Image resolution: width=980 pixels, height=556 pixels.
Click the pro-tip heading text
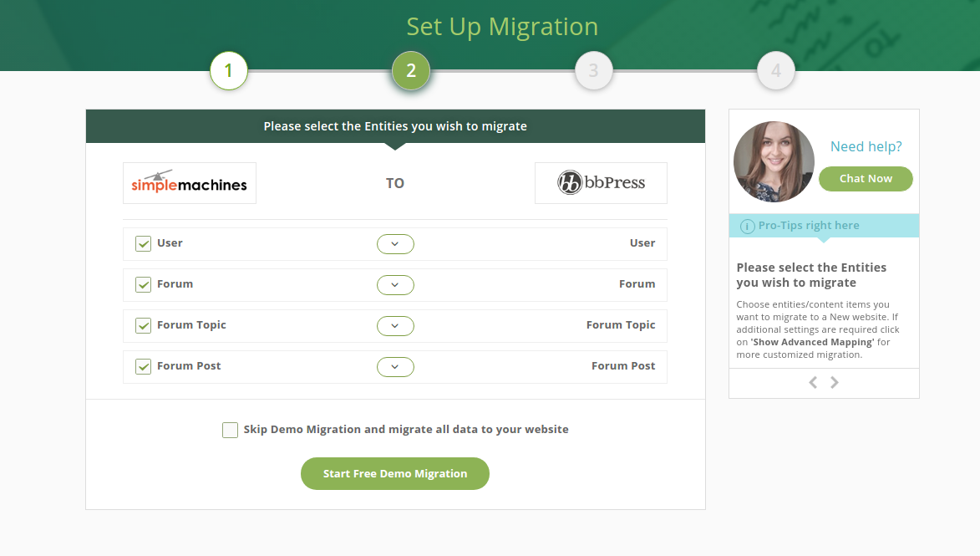811,275
